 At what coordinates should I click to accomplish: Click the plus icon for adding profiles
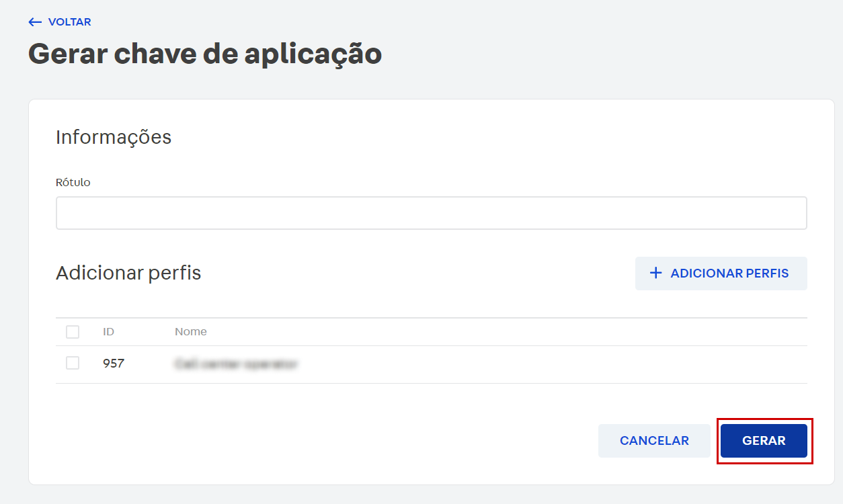coord(655,274)
